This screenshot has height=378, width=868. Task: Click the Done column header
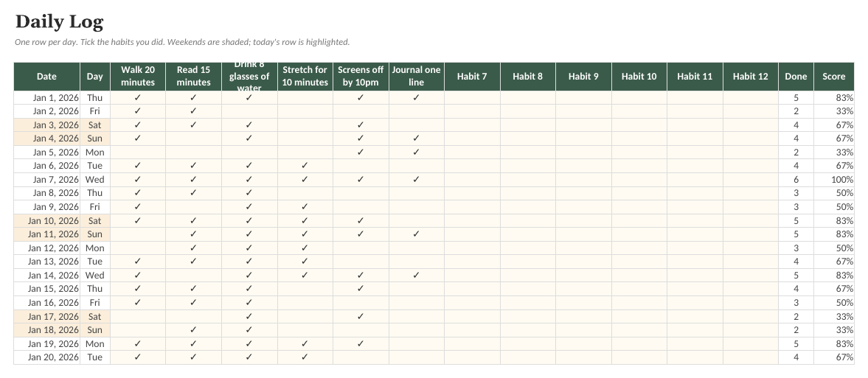(x=796, y=77)
